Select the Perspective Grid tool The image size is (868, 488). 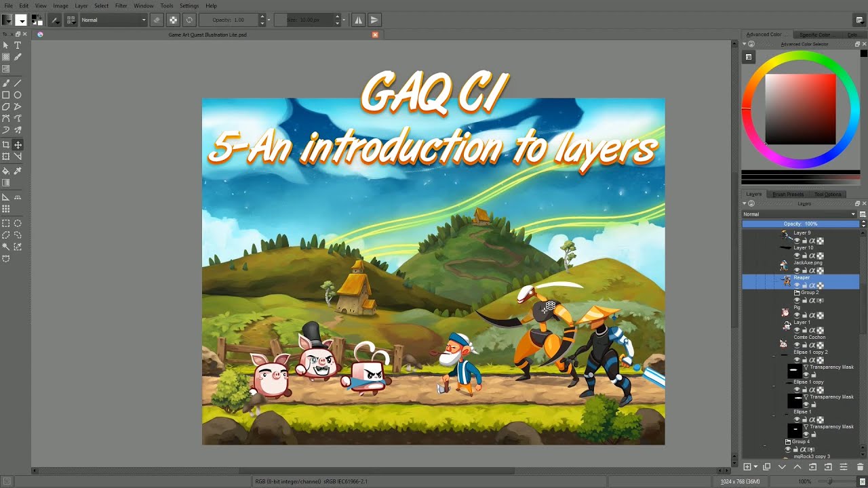[18, 197]
